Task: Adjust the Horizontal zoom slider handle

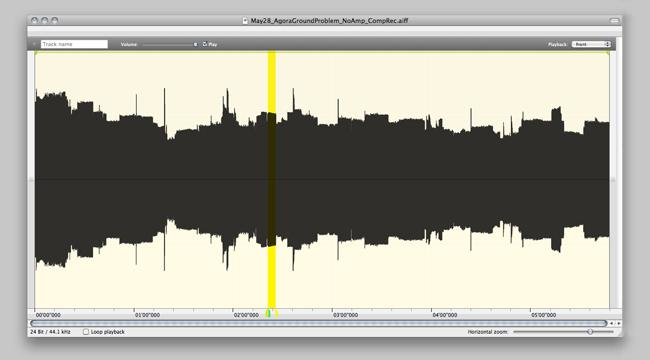Action: click(x=590, y=332)
